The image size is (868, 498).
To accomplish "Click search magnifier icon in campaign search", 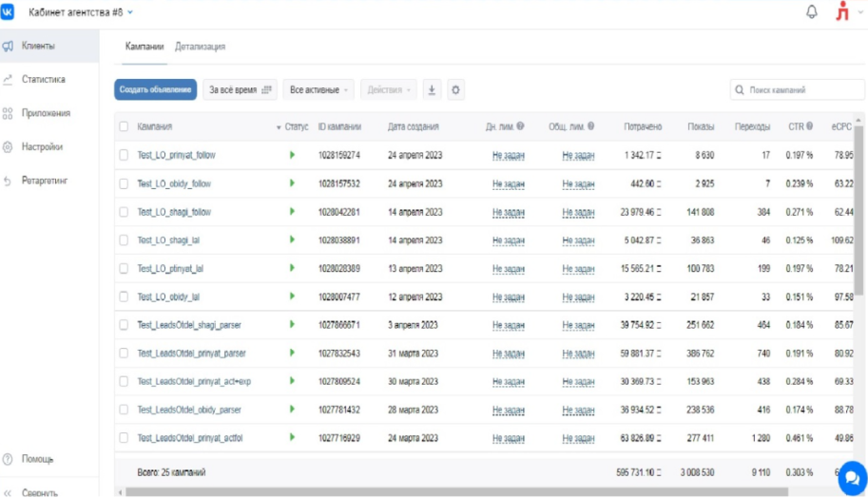I will tap(740, 89).
